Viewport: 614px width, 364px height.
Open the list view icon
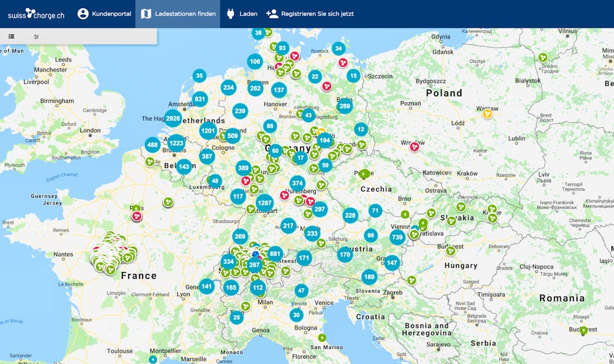11,36
